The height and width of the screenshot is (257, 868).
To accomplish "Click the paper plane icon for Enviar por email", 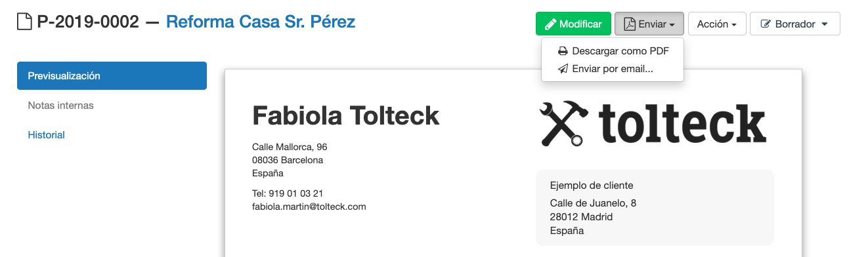I will pyautogui.click(x=563, y=68).
